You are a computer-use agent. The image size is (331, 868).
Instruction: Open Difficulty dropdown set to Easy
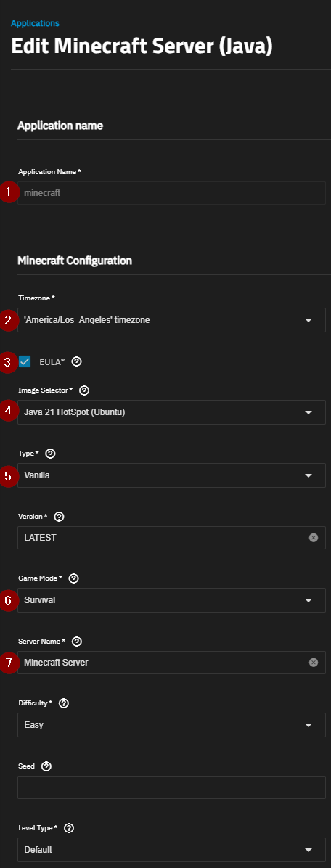(x=171, y=725)
